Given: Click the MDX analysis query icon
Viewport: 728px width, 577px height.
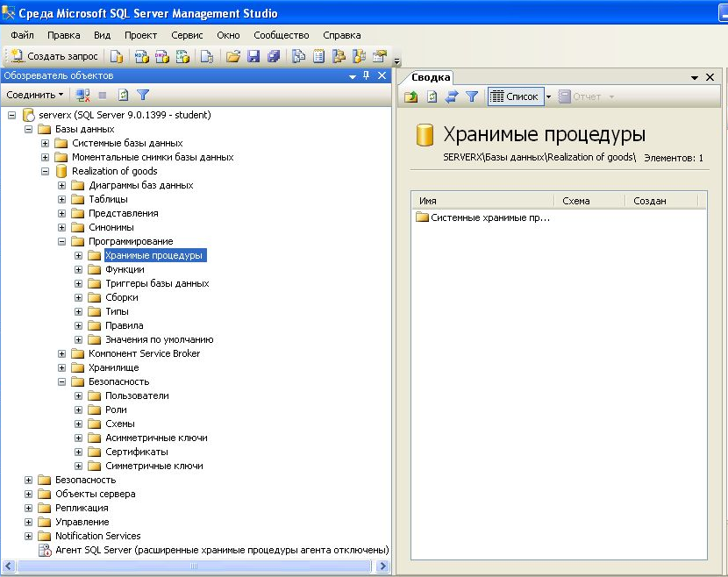Looking at the screenshot, I should (x=141, y=57).
